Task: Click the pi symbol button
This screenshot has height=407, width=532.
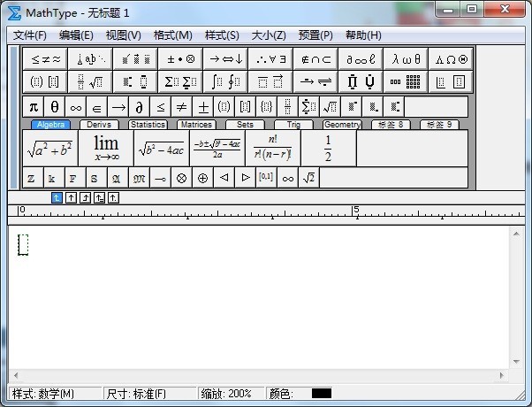Action: point(34,107)
